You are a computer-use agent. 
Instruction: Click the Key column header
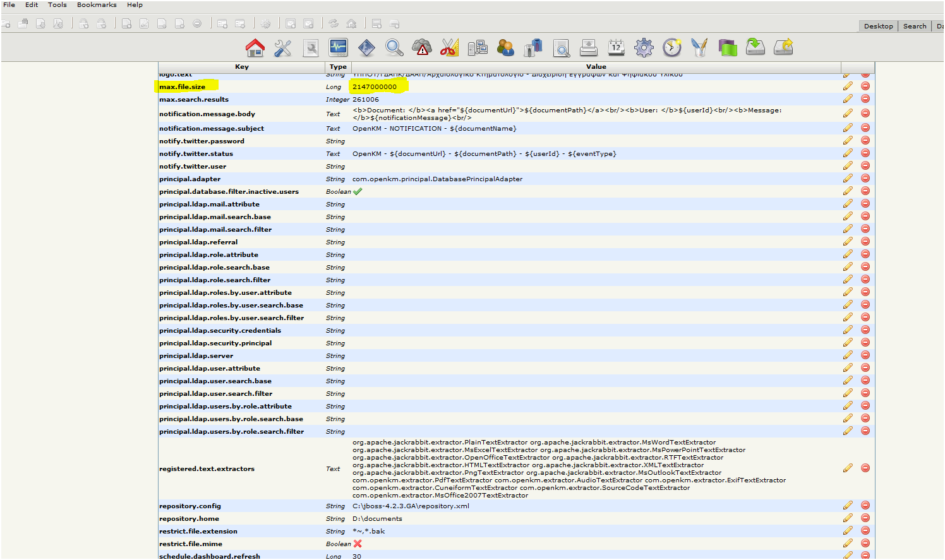[x=242, y=66]
